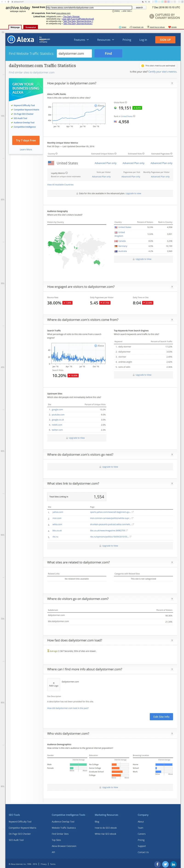Image resolution: width=184 pixels, height=868 pixels.
Task: Click help icon beside 'Where do visitors come from?'
Action: [172, 320]
